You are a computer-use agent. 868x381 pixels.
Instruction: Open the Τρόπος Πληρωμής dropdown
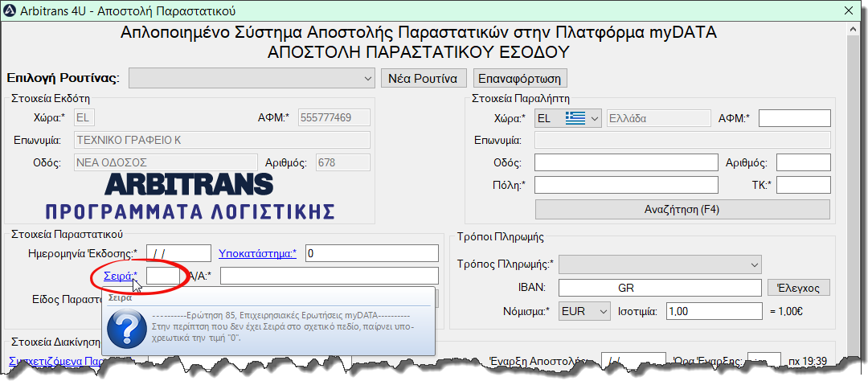[660, 264]
